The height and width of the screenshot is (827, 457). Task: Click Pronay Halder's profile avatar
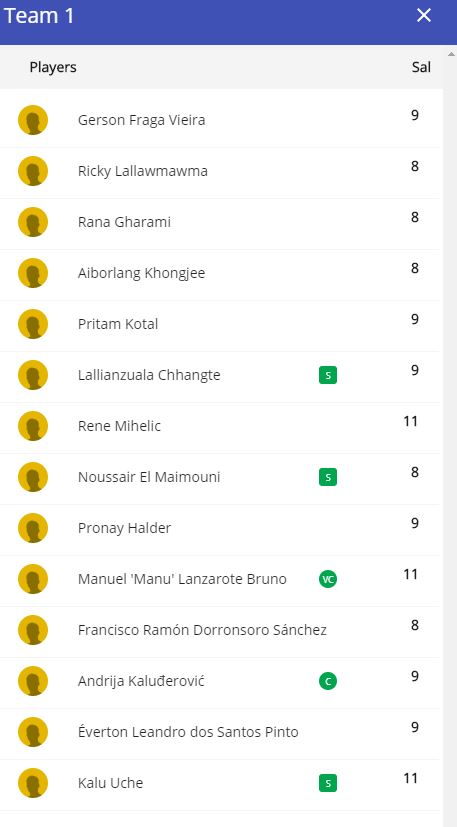33,528
